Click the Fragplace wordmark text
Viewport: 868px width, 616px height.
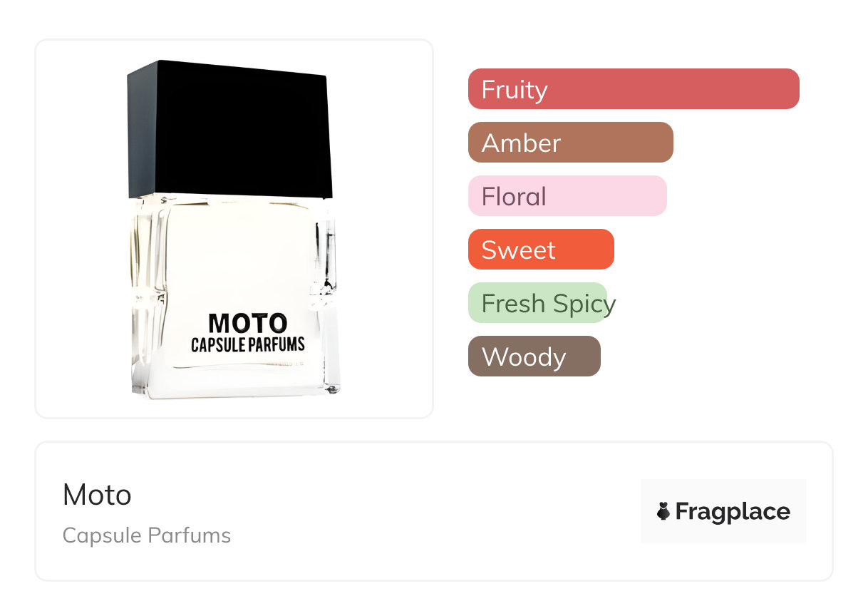733,511
